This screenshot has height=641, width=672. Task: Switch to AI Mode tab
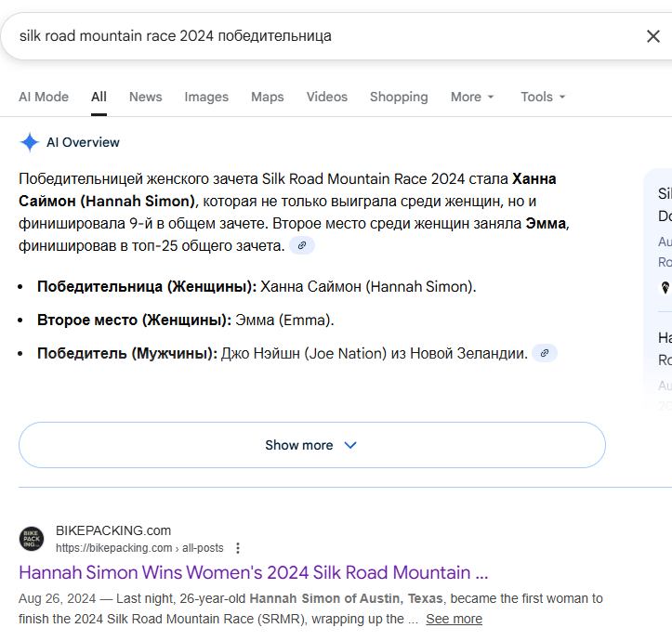click(x=44, y=97)
